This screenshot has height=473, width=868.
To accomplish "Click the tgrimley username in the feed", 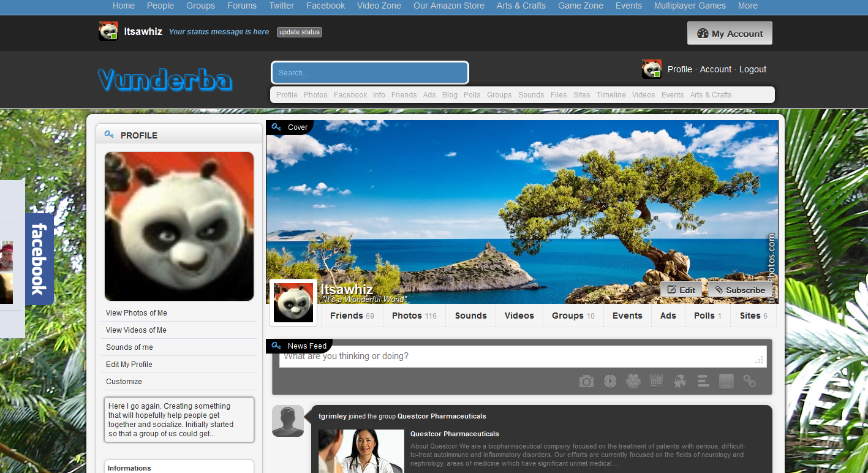I will (x=333, y=416).
